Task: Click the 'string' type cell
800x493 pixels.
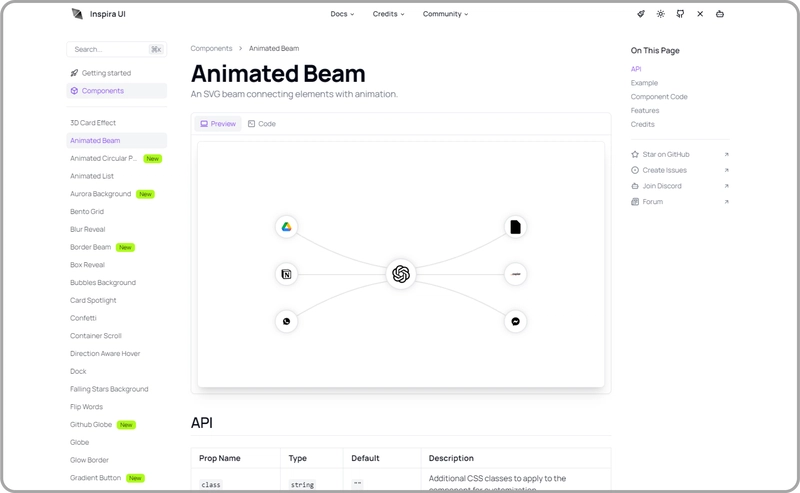Action: tap(303, 485)
